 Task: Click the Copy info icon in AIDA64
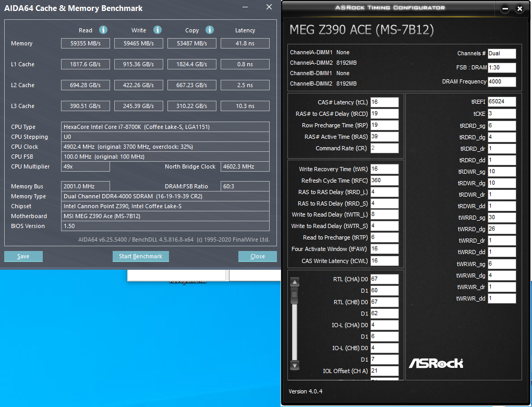(210, 30)
